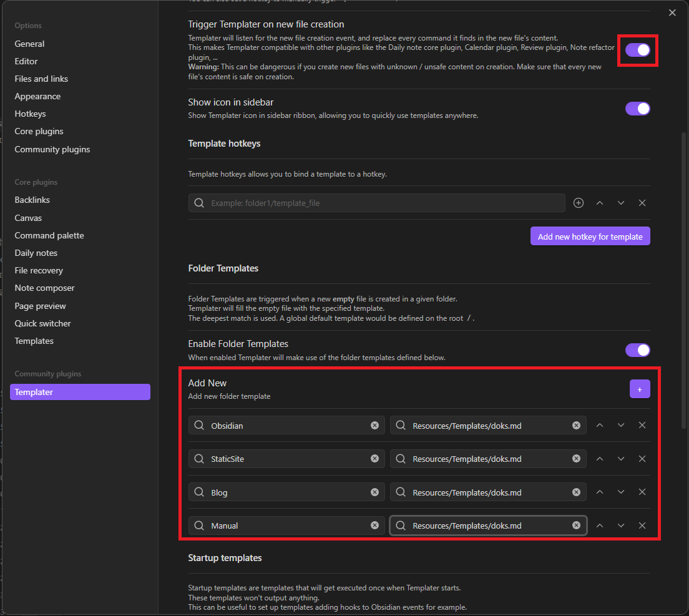The height and width of the screenshot is (616, 689).
Task: Disable the Enable Folder Templates switch
Action: (637, 350)
